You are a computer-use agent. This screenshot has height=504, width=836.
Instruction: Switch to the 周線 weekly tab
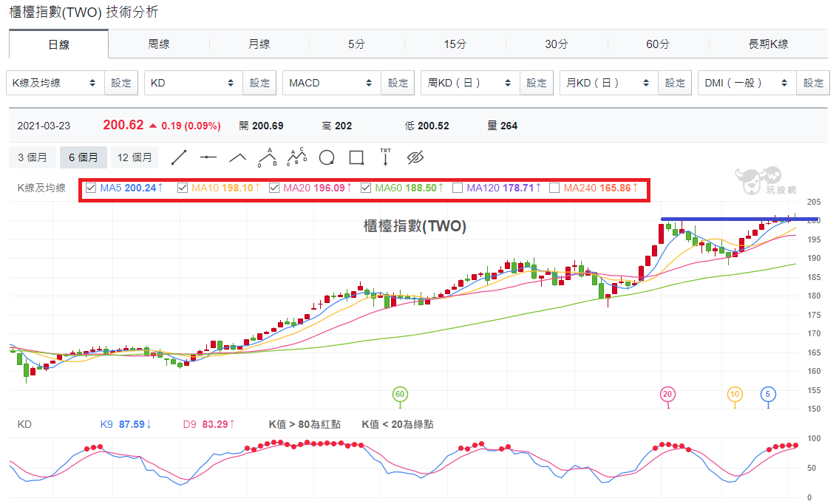159,44
